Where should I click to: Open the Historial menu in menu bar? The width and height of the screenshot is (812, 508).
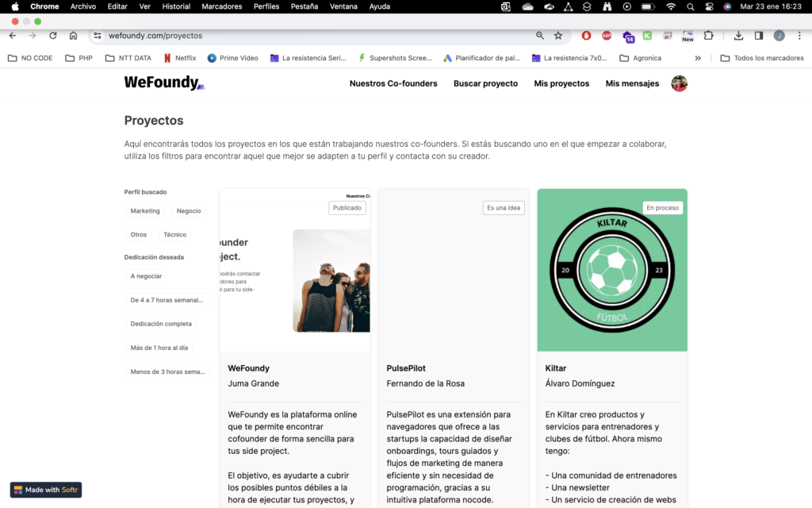coord(176,6)
